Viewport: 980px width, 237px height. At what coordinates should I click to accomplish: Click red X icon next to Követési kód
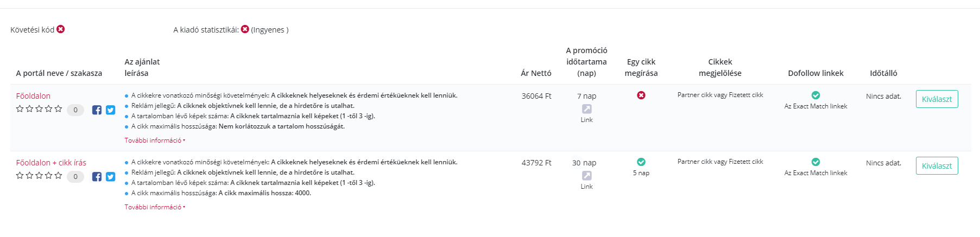pos(61,29)
